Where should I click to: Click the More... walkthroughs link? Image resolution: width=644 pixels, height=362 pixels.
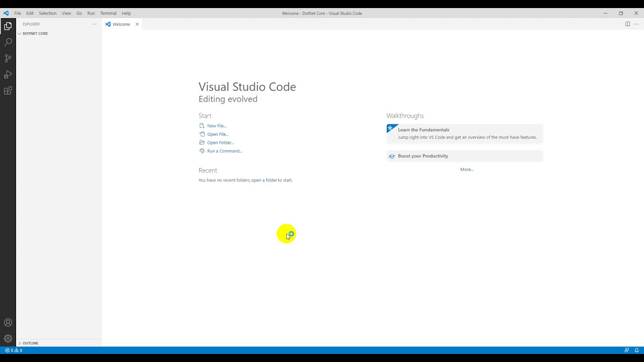pyautogui.click(x=467, y=169)
